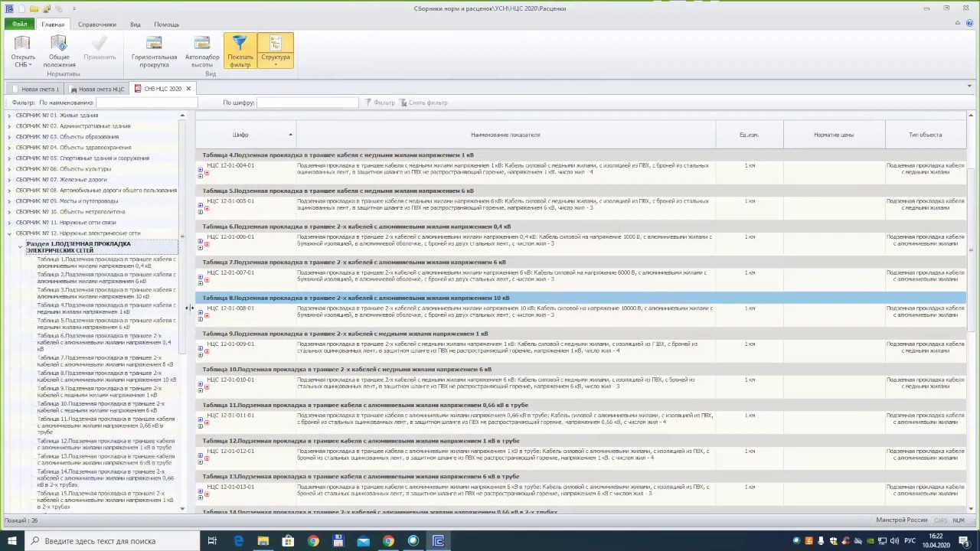The width and height of the screenshot is (980, 551).
Task: Select СБОРНИК № 02 Административные здания
Action: click(73, 126)
